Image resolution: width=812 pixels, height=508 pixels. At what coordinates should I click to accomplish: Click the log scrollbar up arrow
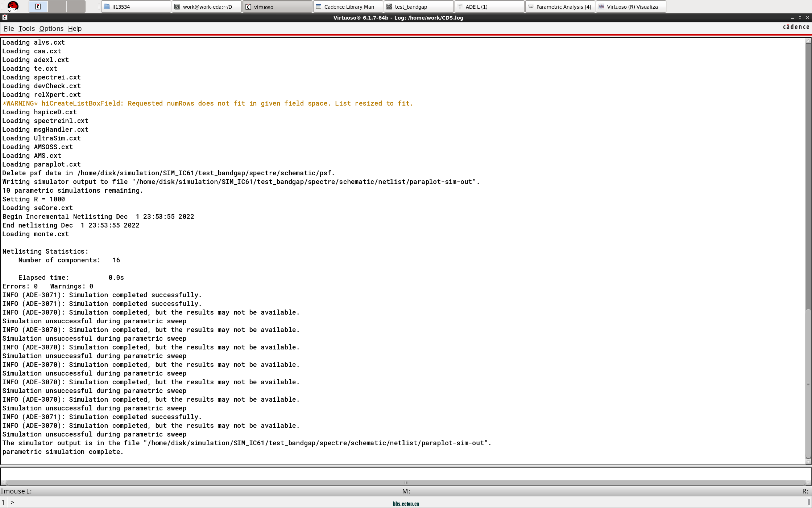point(808,41)
